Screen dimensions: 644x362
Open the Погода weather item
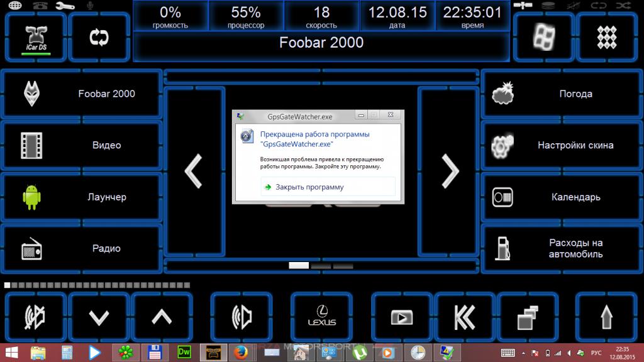tap(562, 94)
